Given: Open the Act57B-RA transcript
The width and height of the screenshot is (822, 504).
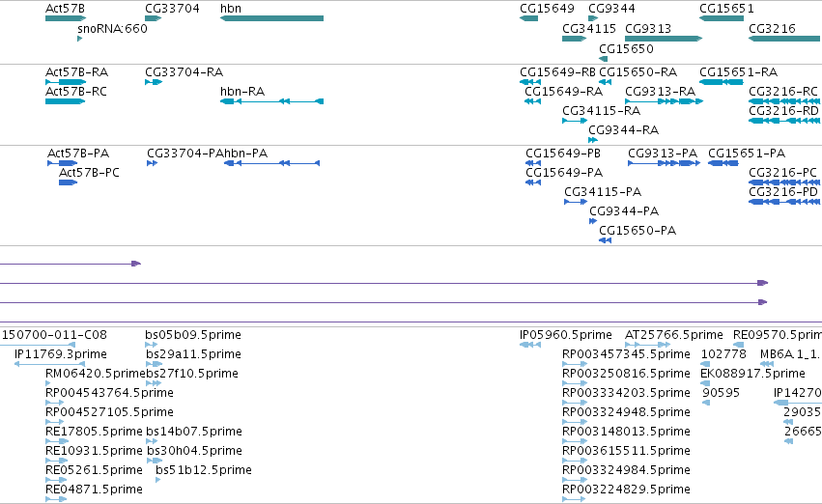Looking at the screenshot, I should click(66, 82).
